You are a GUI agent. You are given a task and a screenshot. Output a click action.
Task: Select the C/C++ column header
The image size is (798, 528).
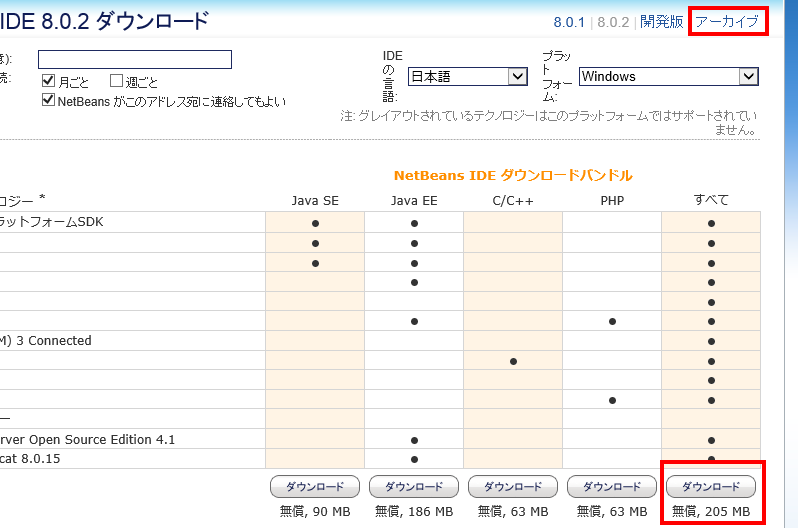(512, 201)
